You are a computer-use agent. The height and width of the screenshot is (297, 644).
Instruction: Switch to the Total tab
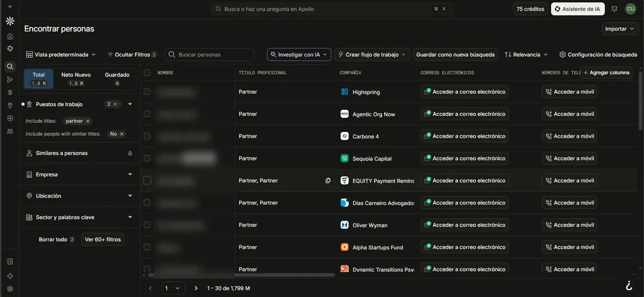pos(39,78)
